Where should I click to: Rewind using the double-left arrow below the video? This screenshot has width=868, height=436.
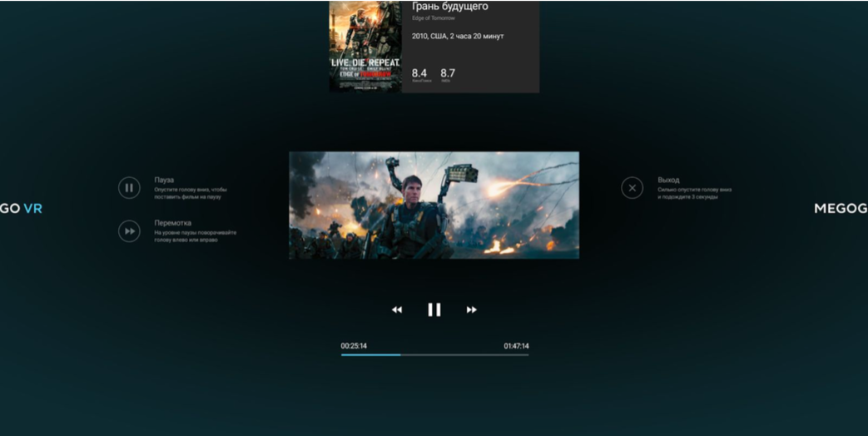(397, 310)
